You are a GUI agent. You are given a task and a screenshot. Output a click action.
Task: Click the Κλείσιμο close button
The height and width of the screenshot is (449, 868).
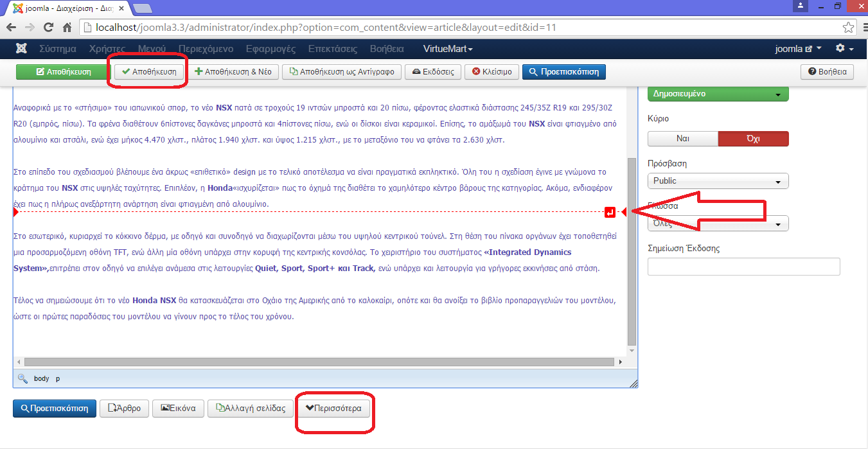pyautogui.click(x=492, y=72)
